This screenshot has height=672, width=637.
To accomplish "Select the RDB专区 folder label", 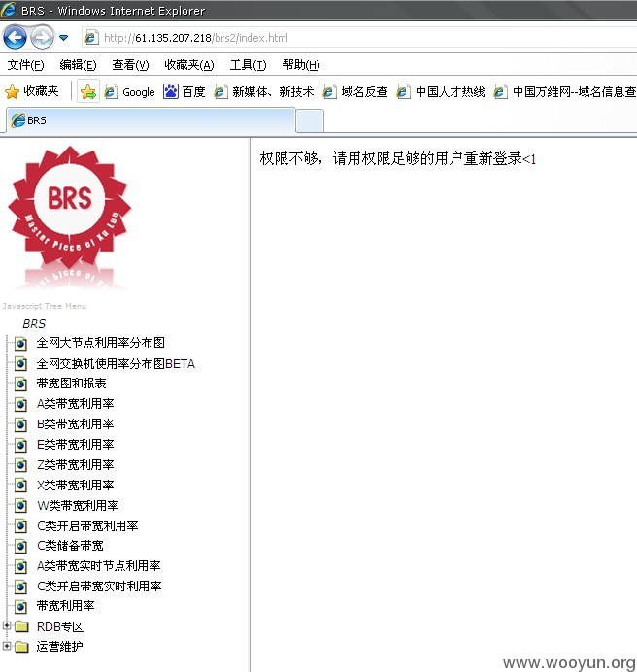I will click(x=60, y=627).
